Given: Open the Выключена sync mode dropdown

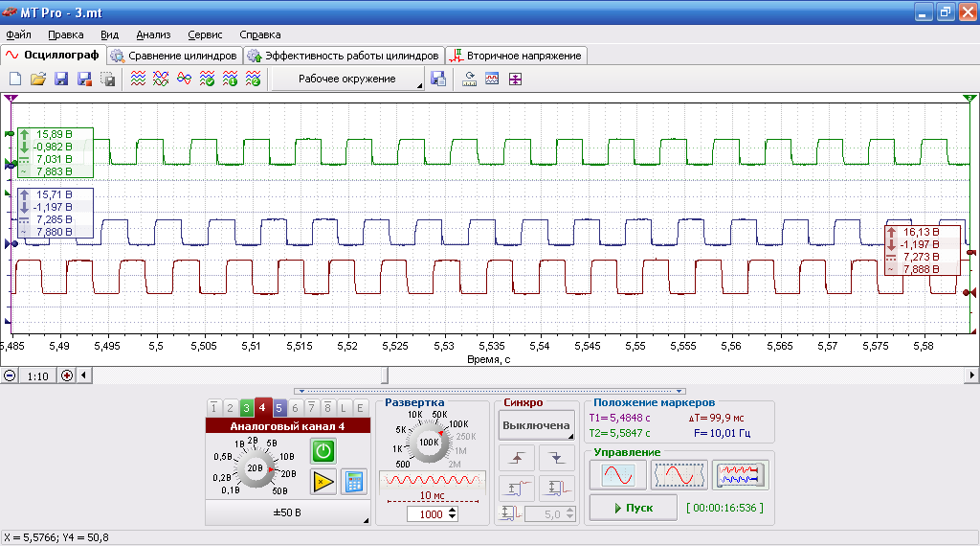Looking at the screenshot, I should point(536,425).
